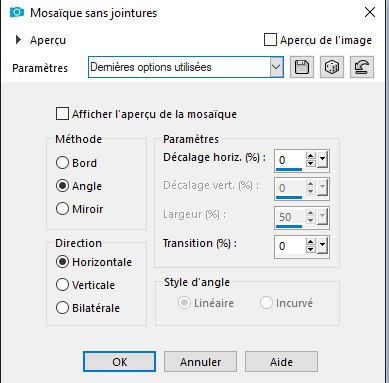
Task: Select the Bord method radio button
Action: coord(62,163)
